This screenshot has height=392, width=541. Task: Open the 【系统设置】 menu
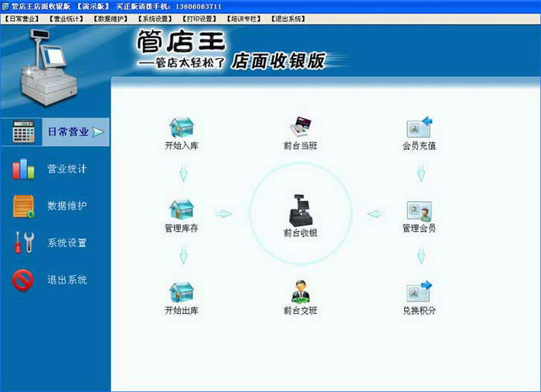(155, 19)
